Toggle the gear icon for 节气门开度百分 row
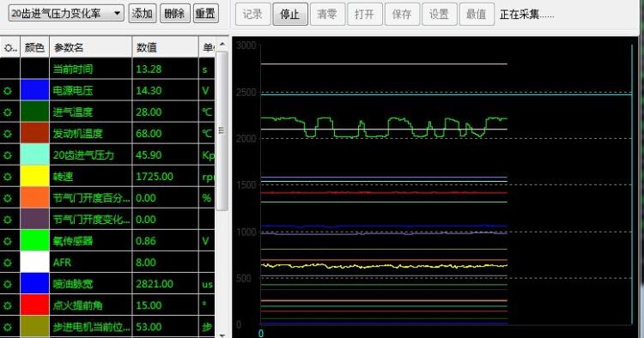 [8, 198]
